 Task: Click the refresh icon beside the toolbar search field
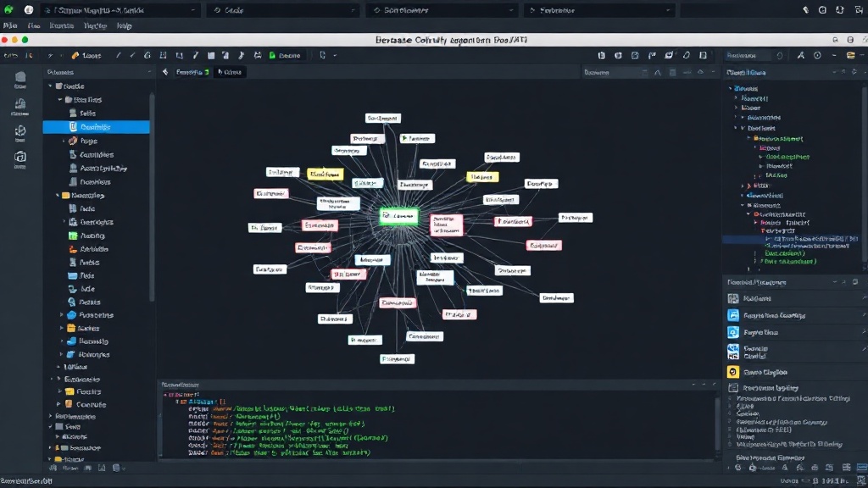coord(780,55)
